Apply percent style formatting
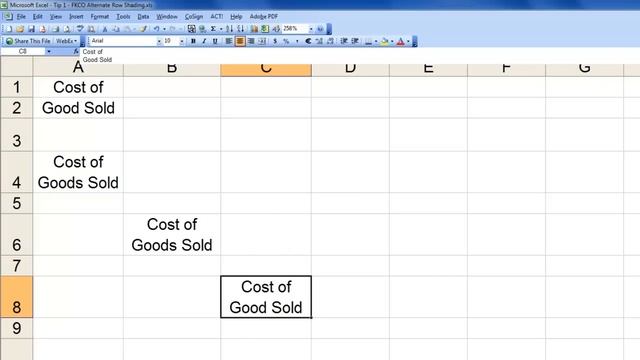 click(286, 41)
